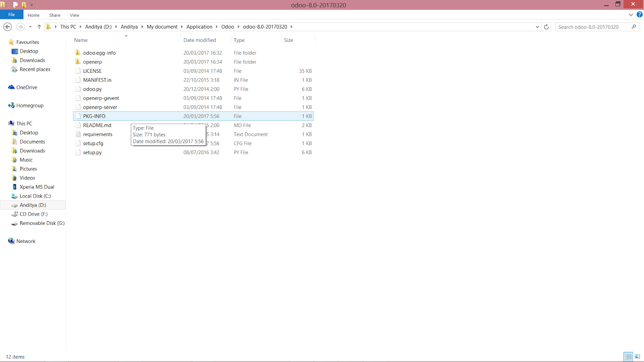Switch to the View ribbon tab
Viewport: 644px width, 362px height.
click(74, 15)
